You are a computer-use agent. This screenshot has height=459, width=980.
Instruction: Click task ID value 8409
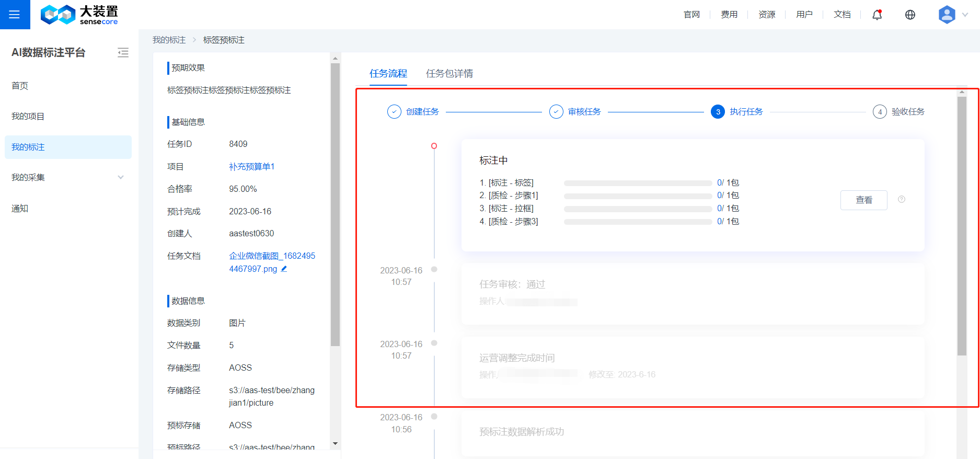(x=238, y=144)
